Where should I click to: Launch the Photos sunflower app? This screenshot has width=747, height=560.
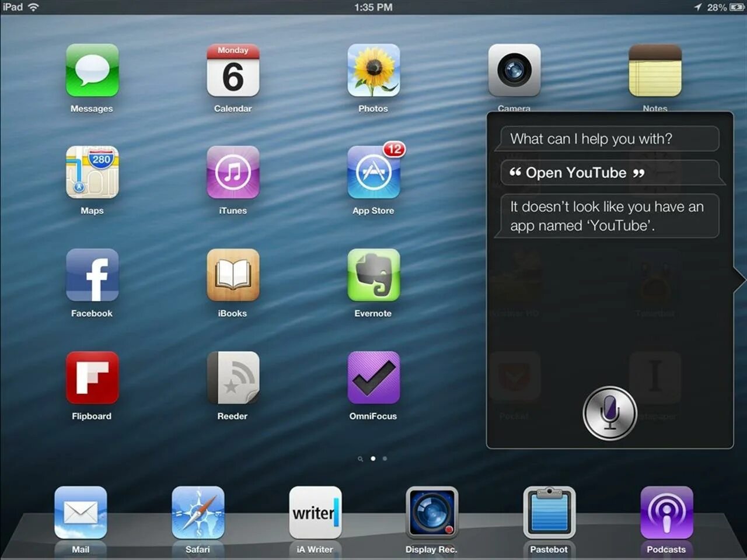coord(373,71)
